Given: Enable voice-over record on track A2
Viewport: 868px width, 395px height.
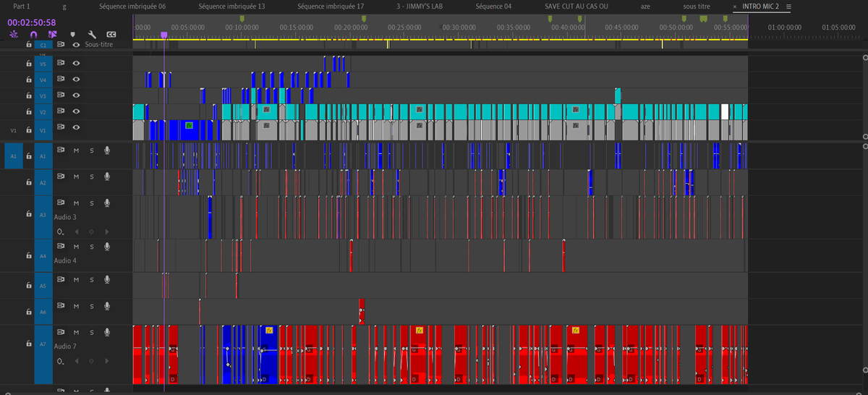Looking at the screenshot, I should click(x=107, y=176).
